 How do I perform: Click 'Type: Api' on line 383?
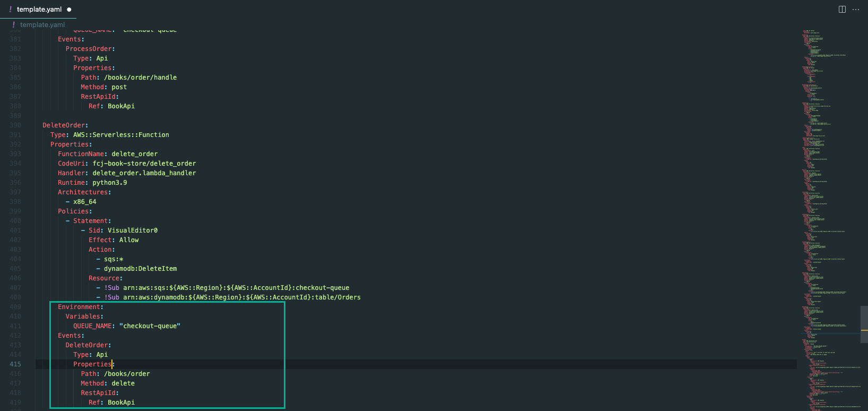90,58
